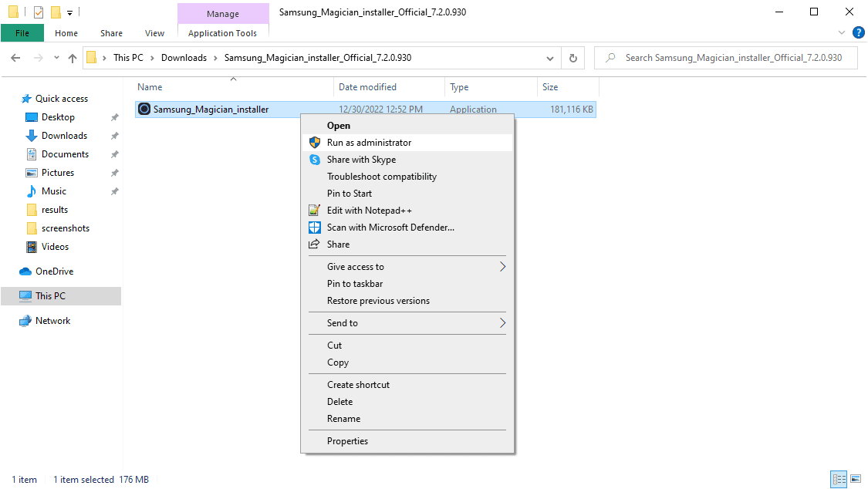This screenshot has width=868, height=489.
Task: Click the Microsoft Defender shield icon
Action: (314, 228)
